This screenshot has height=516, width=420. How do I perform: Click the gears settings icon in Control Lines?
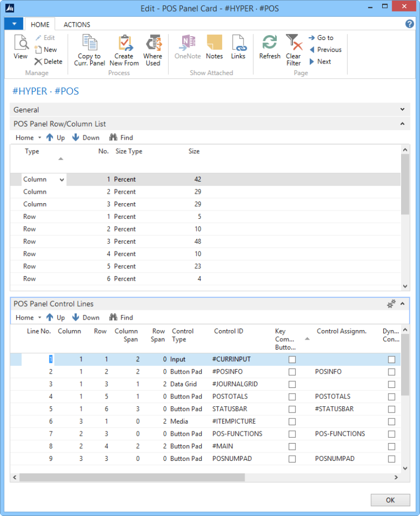[391, 304]
